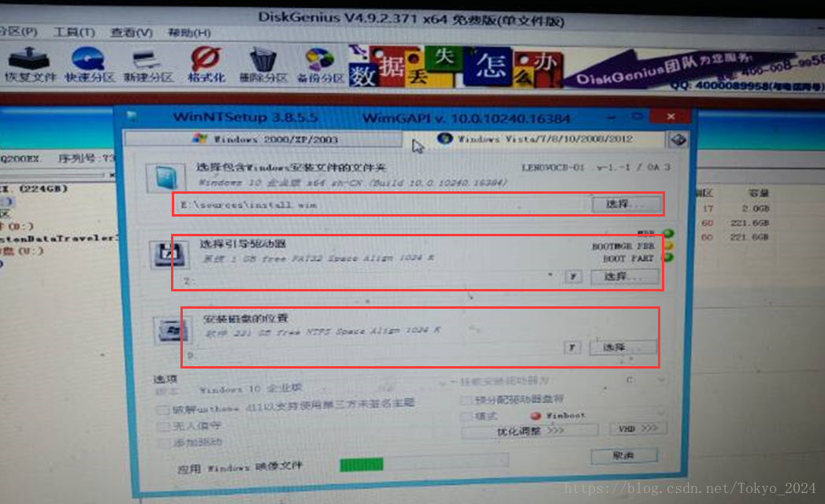Screen dimensions: 825x504
Task: Toggle the 无人值守 unattended checkbox
Action: point(162,427)
